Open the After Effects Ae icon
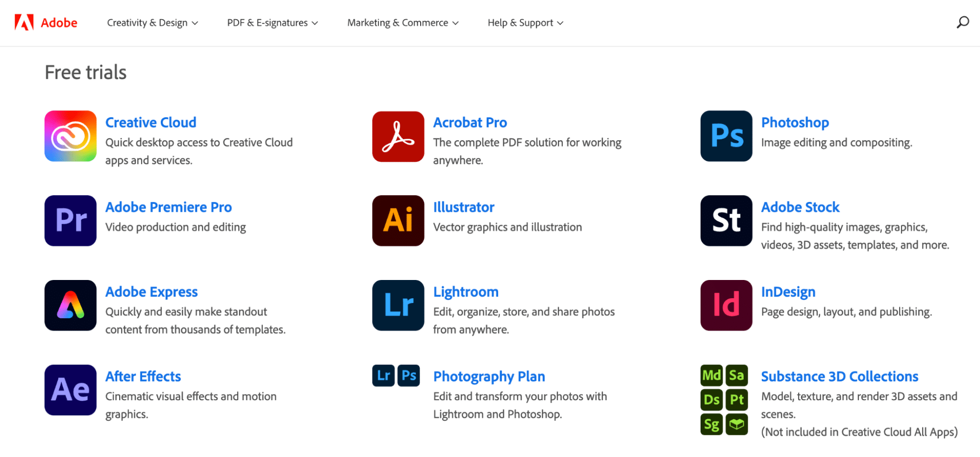The height and width of the screenshot is (457, 980). 70,390
